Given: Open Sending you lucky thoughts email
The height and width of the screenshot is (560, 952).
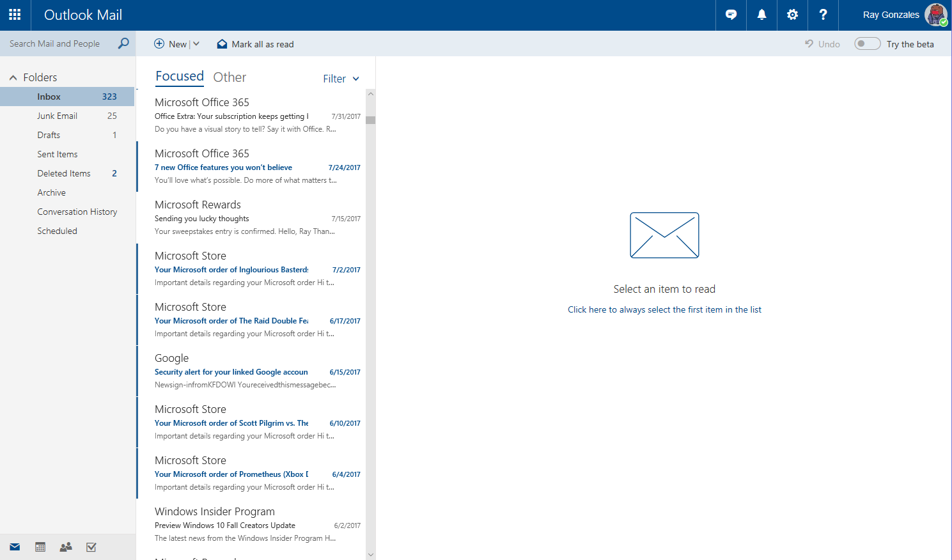Looking at the screenshot, I should [251, 217].
